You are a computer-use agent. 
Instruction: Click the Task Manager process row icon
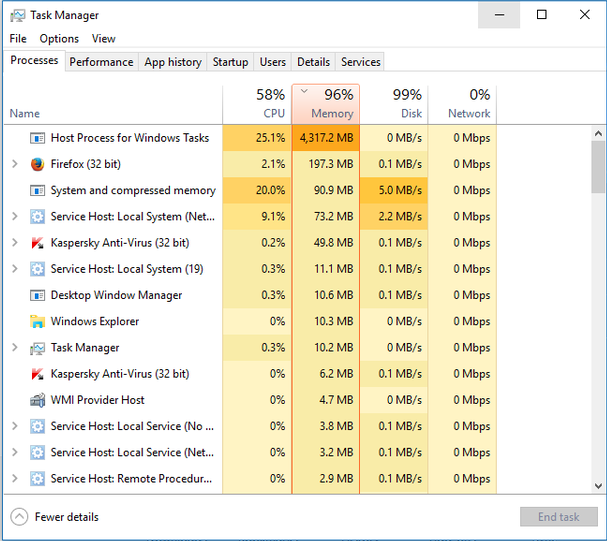point(38,348)
